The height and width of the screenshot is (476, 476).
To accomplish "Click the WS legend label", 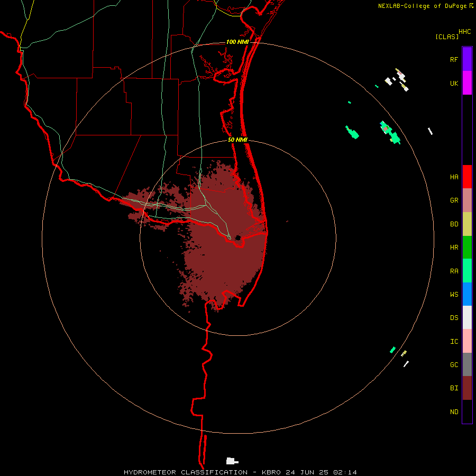I will click(x=454, y=294).
